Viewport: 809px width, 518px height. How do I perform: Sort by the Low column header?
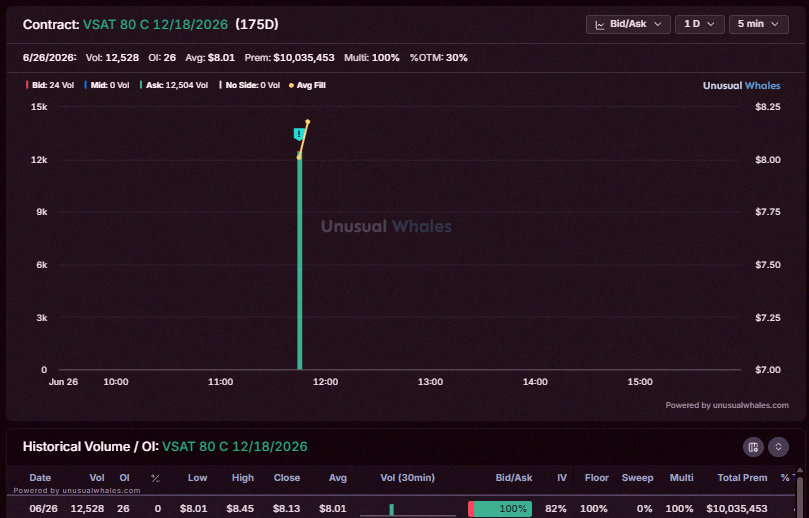(197, 478)
